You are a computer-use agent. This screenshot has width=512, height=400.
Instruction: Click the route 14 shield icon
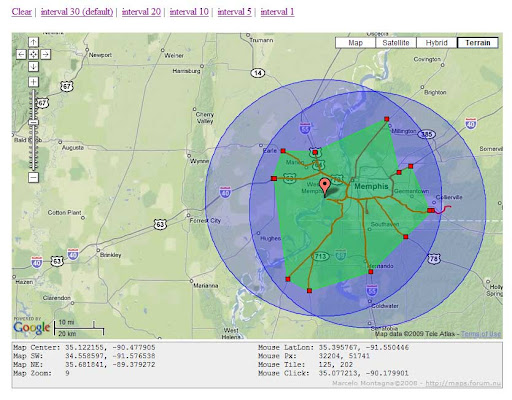coord(258,73)
